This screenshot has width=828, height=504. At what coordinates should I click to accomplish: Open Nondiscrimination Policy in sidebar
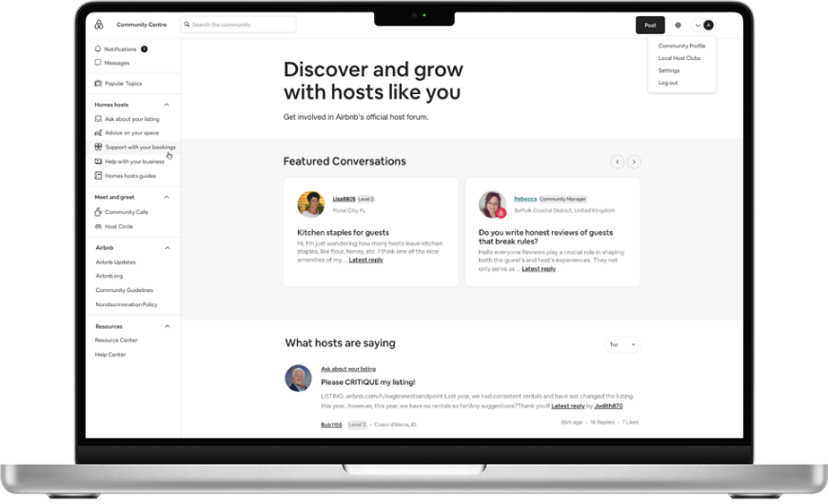pyautogui.click(x=127, y=304)
